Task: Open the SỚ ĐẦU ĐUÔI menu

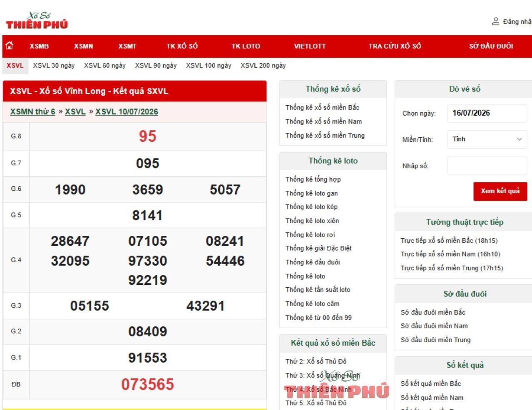Action: pyautogui.click(x=491, y=46)
